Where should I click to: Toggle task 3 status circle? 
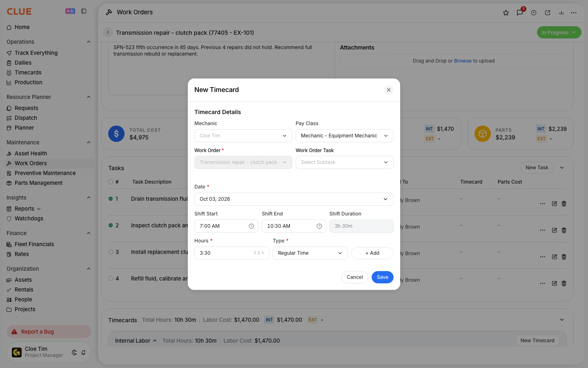(x=111, y=252)
